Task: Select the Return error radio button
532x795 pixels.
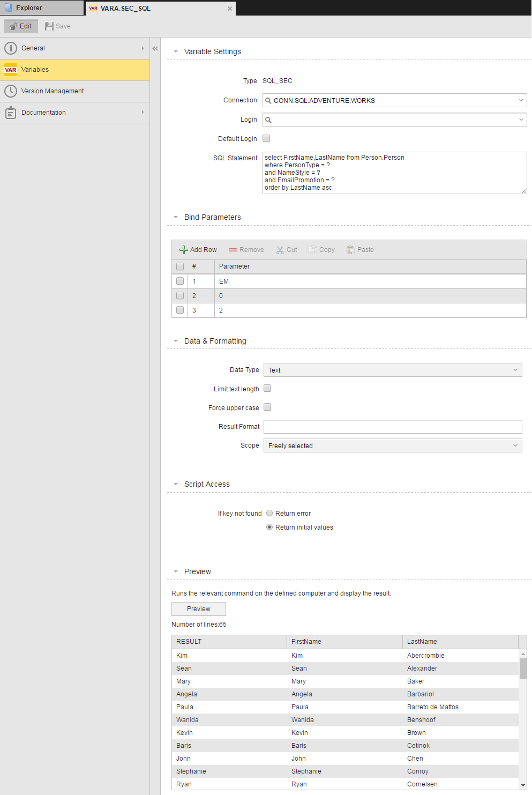Action: click(x=269, y=513)
